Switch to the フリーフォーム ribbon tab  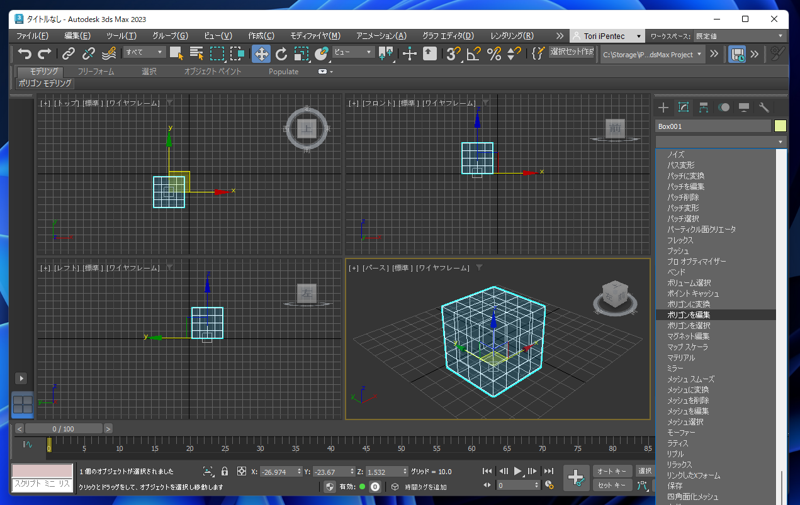point(96,71)
